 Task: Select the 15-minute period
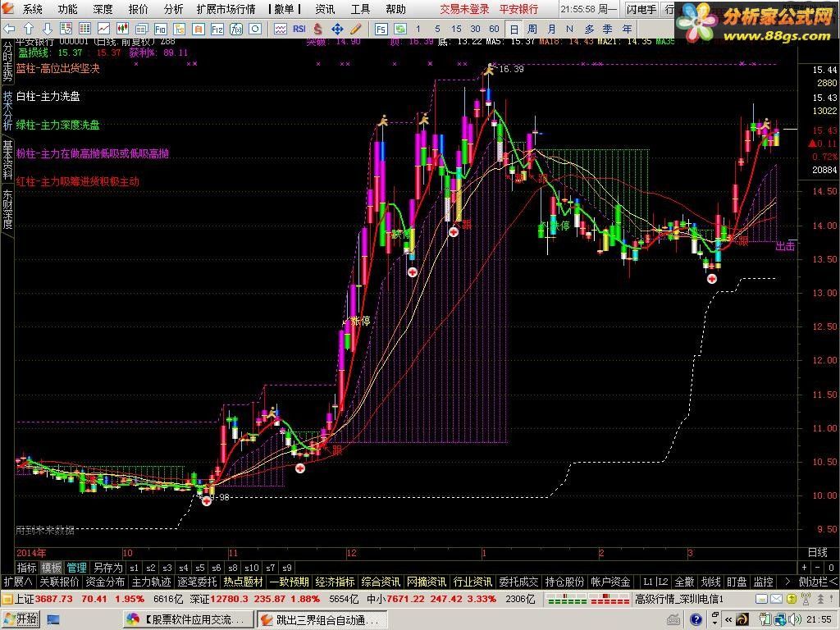click(456, 29)
